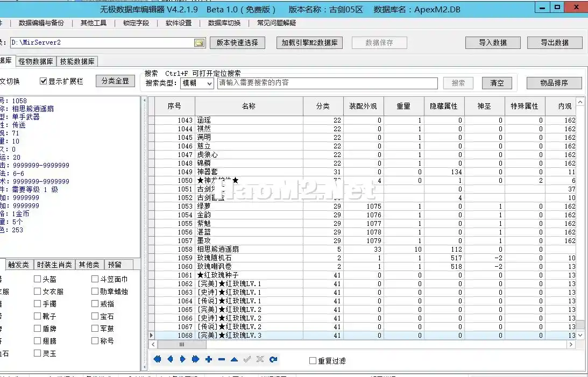Tick the 灵玉 checkbox
This screenshot has width=588, height=377.
[37, 353]
